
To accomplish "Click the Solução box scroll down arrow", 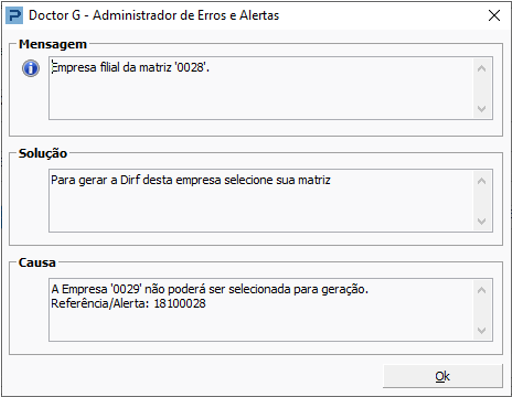I will tap(481, 221).
